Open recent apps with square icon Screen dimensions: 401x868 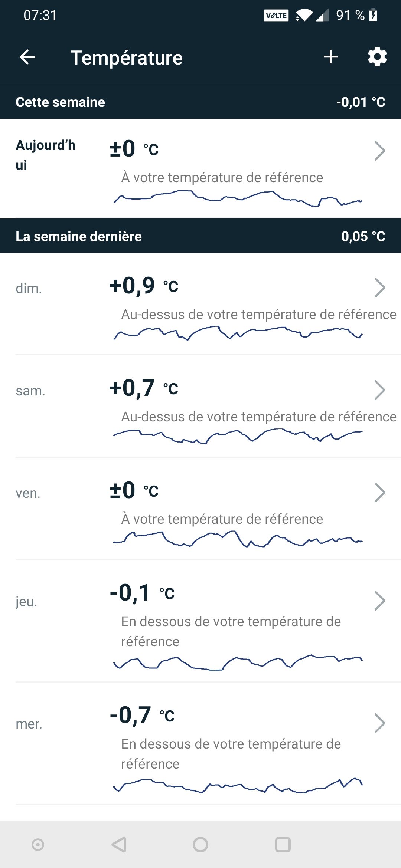click(283, 845)
